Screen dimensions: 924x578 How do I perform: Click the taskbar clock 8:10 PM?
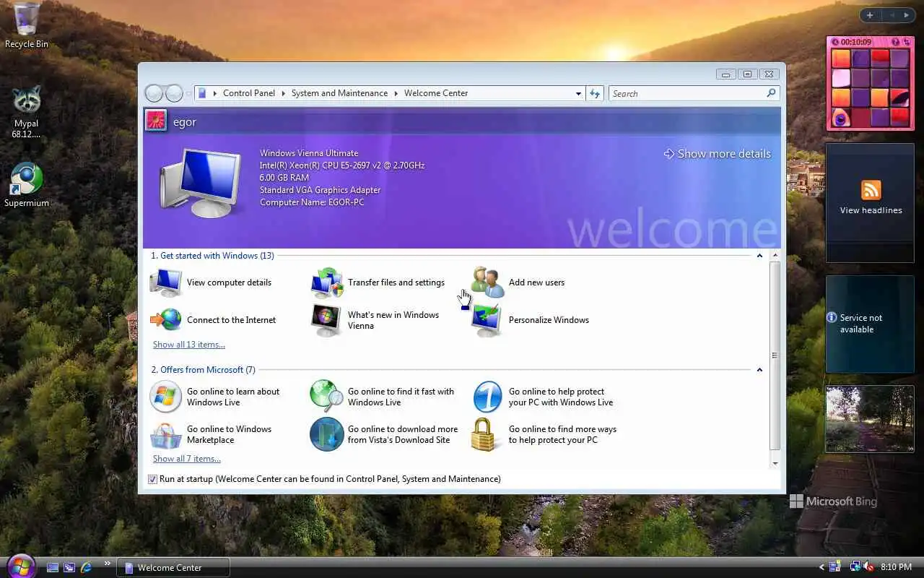[x=896, y=567]
